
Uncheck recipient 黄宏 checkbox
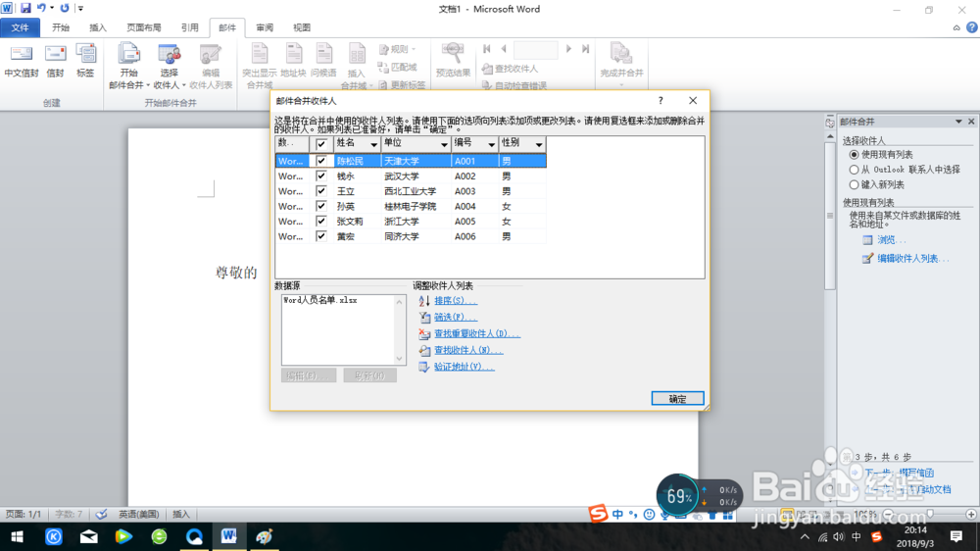tap(321, 235)
